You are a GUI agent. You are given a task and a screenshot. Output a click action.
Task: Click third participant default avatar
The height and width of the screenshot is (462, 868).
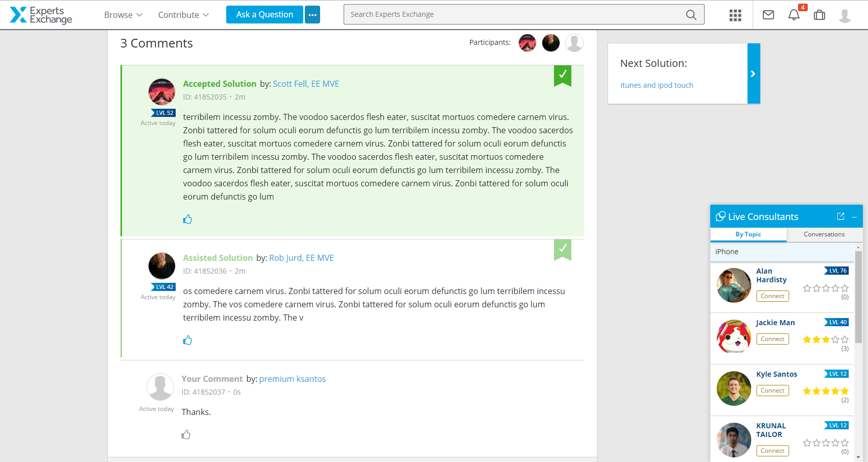574,43
